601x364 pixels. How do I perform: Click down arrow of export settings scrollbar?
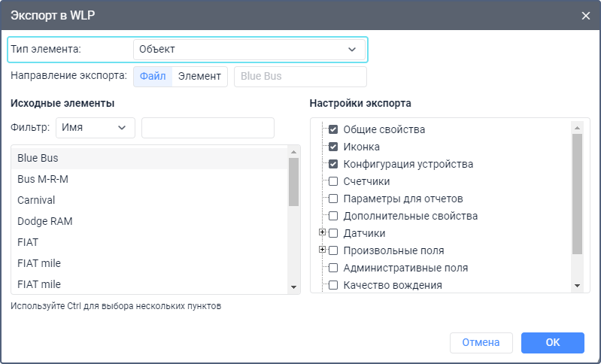pyautogui.click(x=577, y=286)
